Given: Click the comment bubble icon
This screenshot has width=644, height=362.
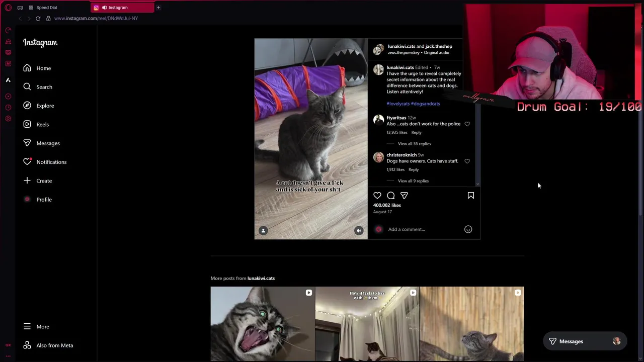Looking at the screenshot, I should point(391,196).
